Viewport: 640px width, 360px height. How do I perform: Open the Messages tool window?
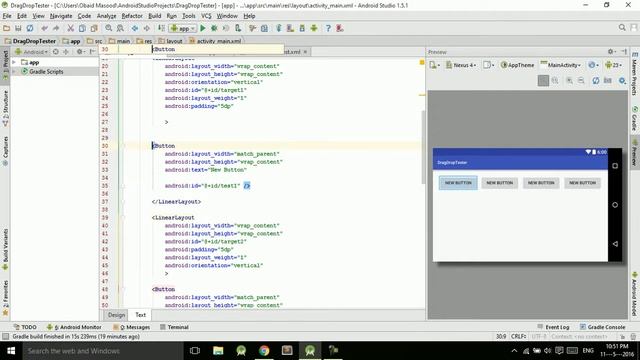coord(131,327)
